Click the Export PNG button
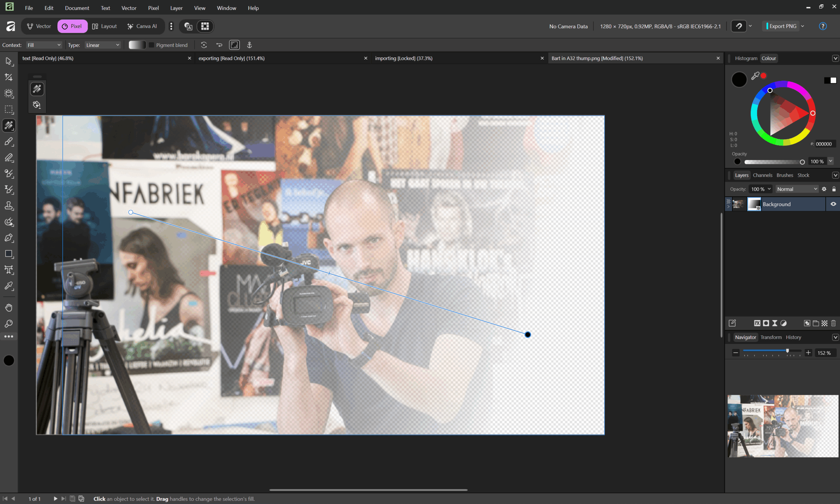 click(783, 26)
